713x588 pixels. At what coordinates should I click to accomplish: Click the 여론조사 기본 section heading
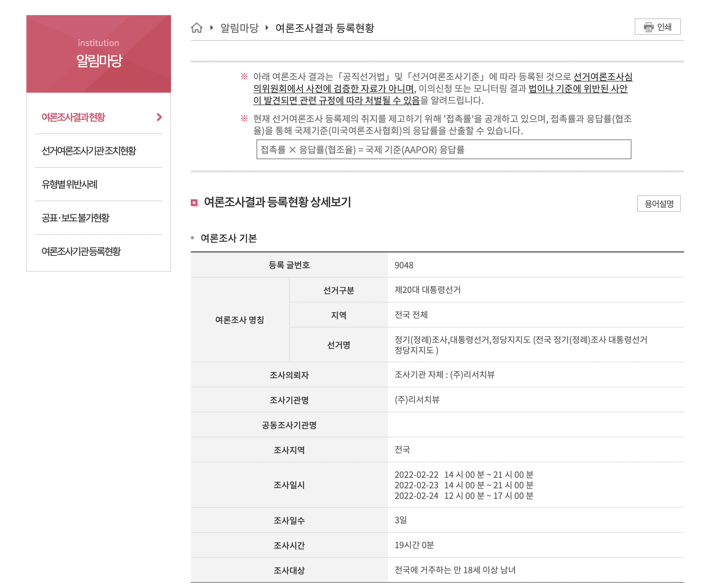coord(229,238)
